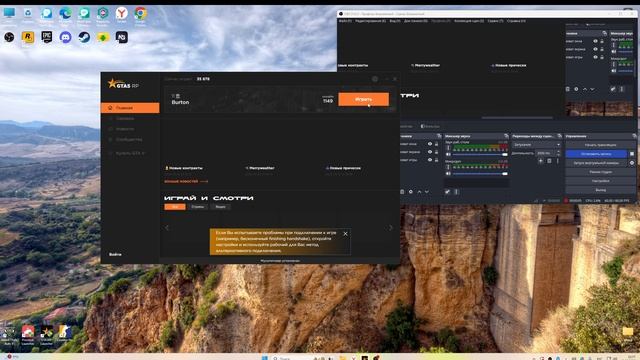Select the Все filter tab
The image size is (640, 360).
[175, 207]
